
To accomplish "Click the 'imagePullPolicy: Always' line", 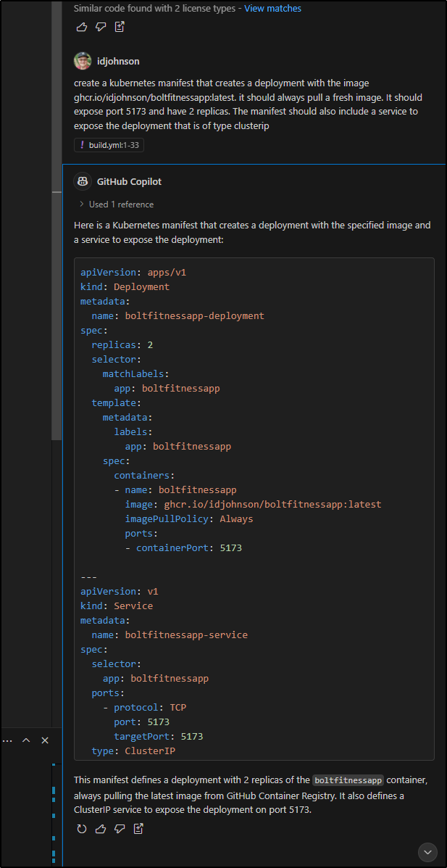I will 189,518.
